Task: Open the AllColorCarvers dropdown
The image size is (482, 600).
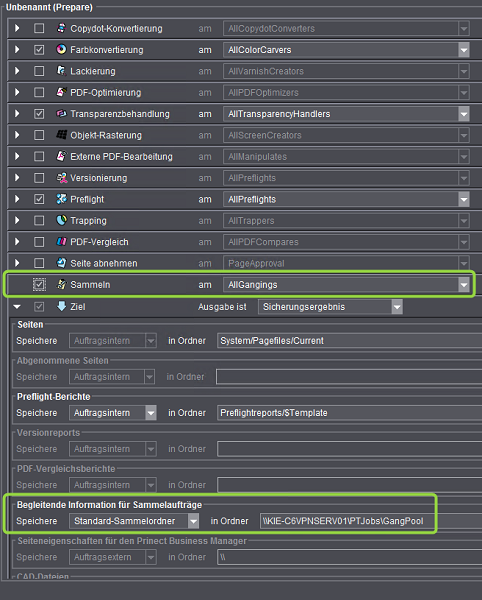Action: pyautogui.click(x=464, y=50)
